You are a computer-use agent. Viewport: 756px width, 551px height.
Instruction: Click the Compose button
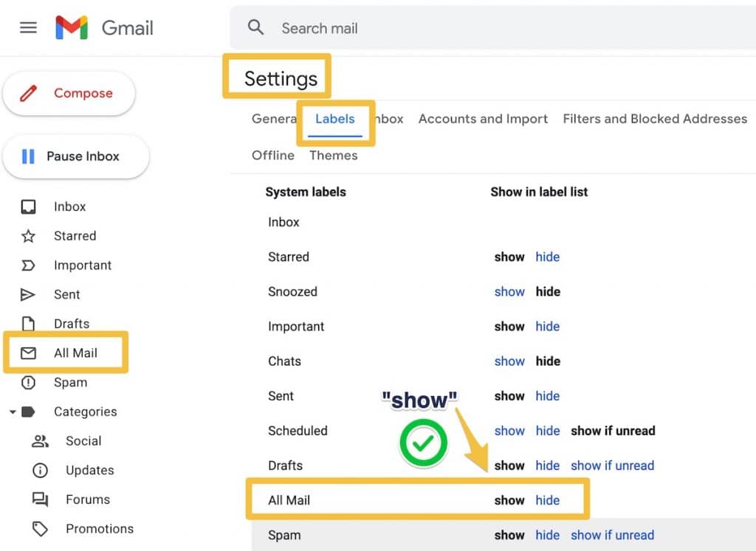tap(69, 93)
